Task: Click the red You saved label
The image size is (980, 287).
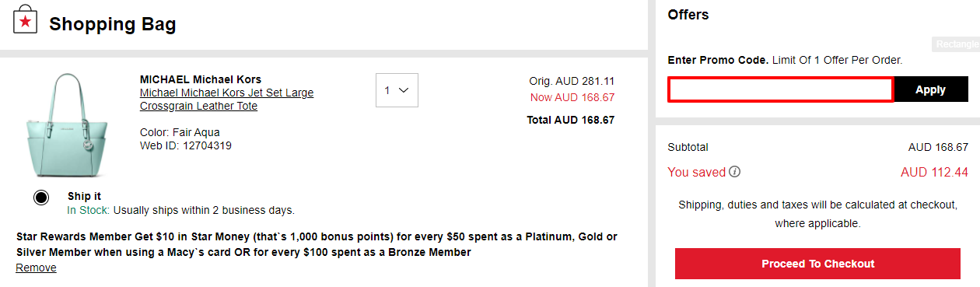Action: [x=696, y=172]
